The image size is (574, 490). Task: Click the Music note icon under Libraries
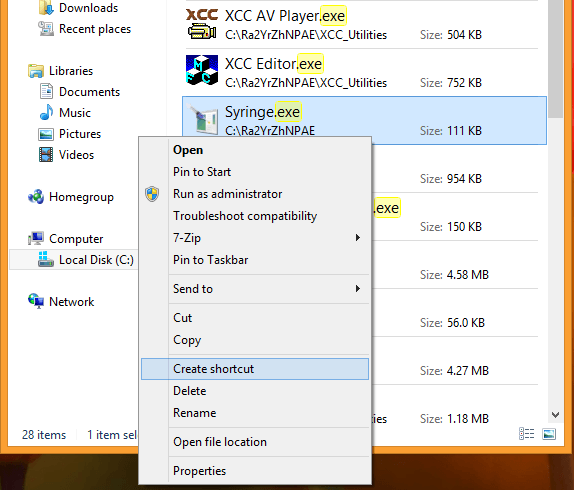pyautogui.click(x=46, y=112)
